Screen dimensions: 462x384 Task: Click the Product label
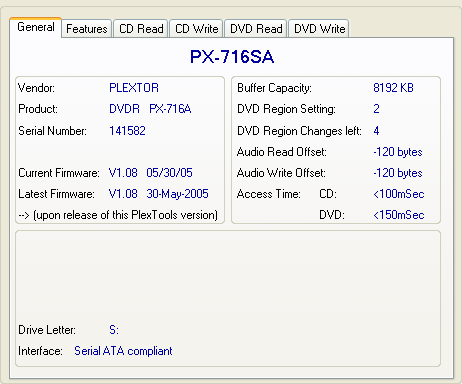tap(38, 109)
